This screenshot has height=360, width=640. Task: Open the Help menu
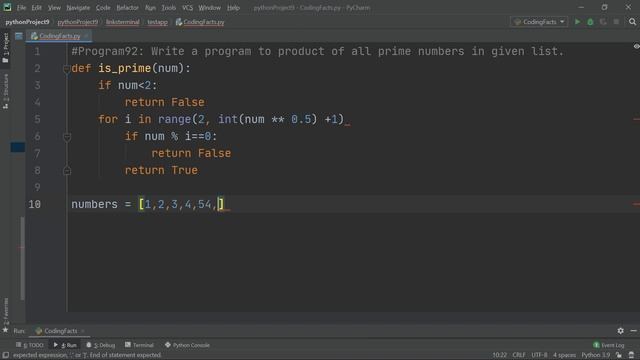(233, 8)
